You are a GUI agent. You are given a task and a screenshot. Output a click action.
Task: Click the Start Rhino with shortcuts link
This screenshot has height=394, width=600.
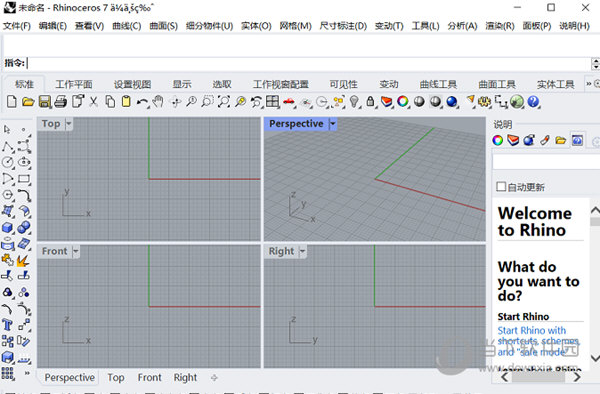(x=538, y=341)
